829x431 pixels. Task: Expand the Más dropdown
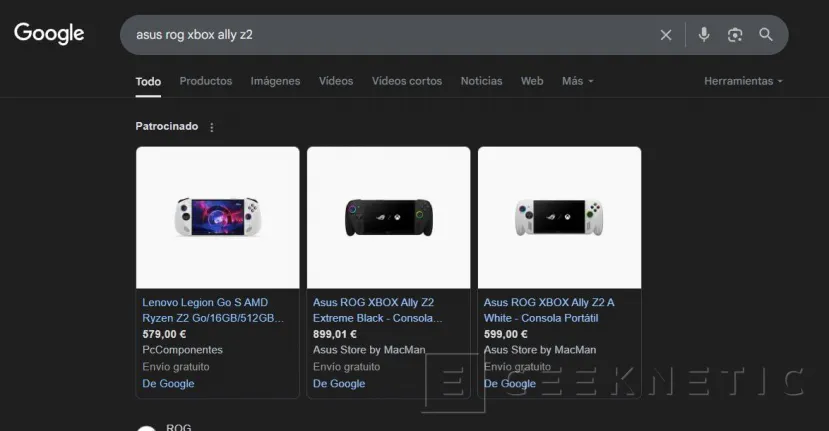pyautogui.click(x=577, y=81)
